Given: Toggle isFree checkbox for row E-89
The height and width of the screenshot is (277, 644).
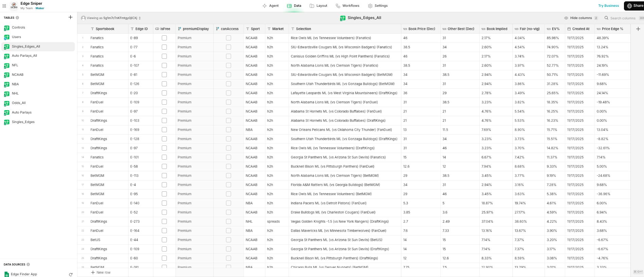Looking at the screenshot, I should (164, 38).
